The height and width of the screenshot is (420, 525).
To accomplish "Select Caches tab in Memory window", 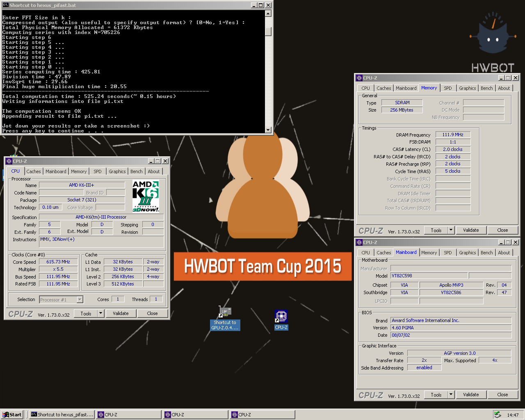I will [384, 88].
